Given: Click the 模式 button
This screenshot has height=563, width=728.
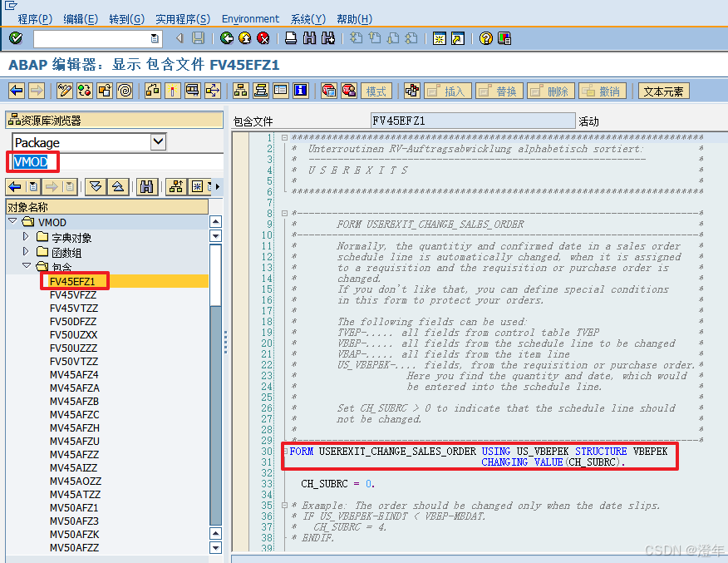Looking at the screenshot, I should point(376,91).
